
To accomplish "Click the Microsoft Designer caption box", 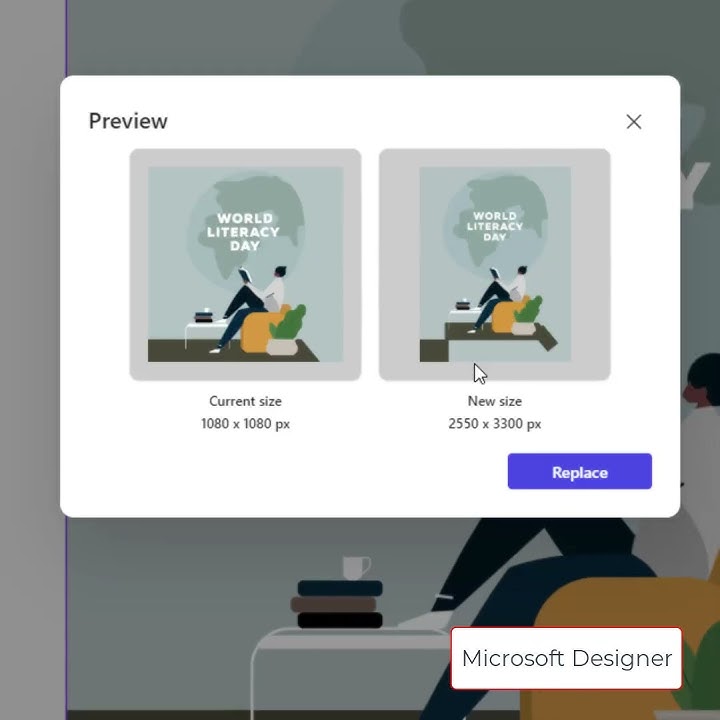I will click(x=567, y=658).
